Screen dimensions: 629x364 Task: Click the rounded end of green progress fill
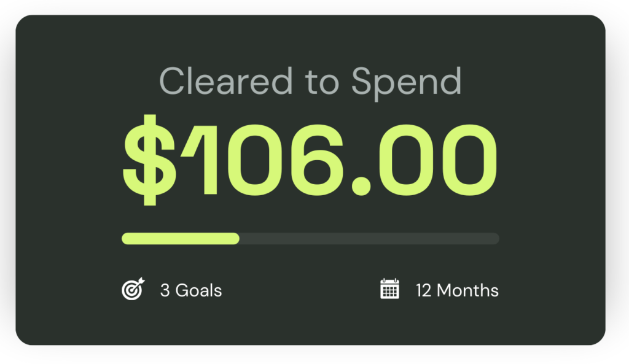(x=235, y=239)
